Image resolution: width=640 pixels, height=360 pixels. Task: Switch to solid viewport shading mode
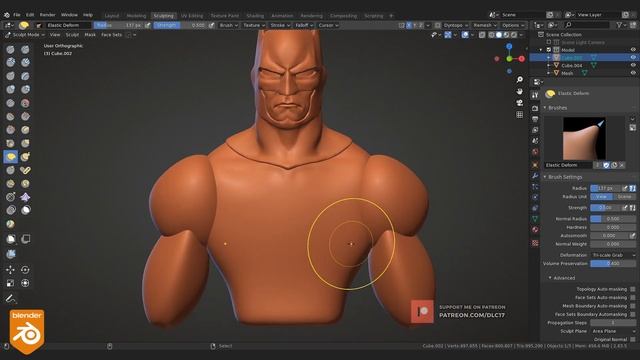pyautogui.click(x=499, y=35)
